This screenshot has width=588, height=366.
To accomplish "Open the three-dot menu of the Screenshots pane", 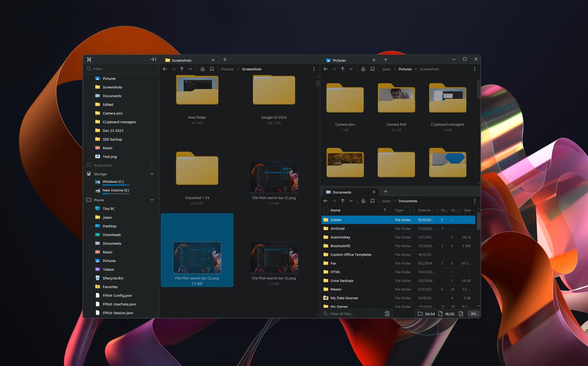I will tap(314, 69).
